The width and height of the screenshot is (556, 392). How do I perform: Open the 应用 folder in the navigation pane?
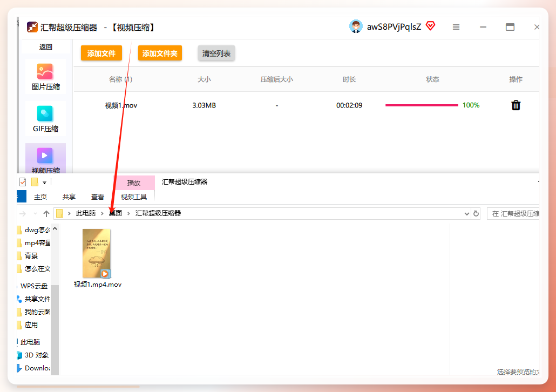pos(31,325)
